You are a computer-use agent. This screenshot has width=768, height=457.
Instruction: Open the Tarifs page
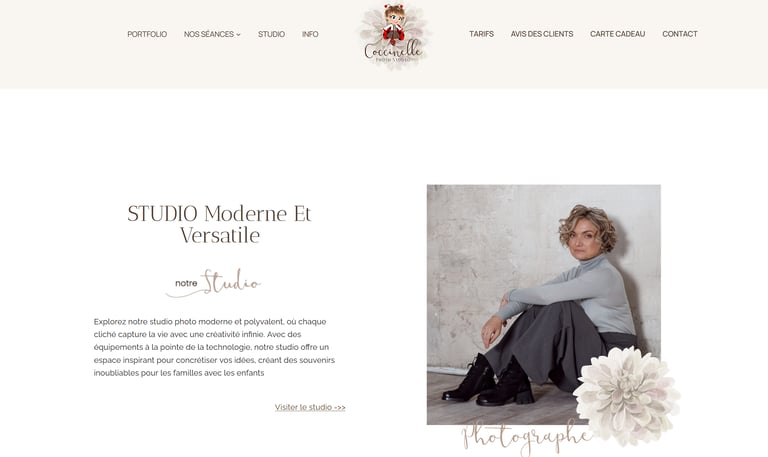click(x=481, y=34)
